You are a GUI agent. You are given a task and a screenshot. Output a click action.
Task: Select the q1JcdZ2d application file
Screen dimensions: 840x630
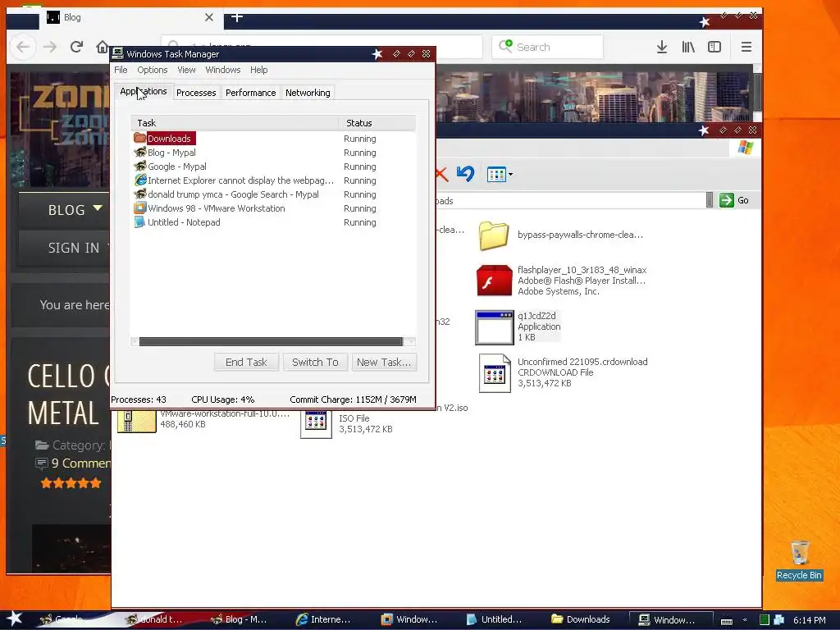tap(518, 326)
